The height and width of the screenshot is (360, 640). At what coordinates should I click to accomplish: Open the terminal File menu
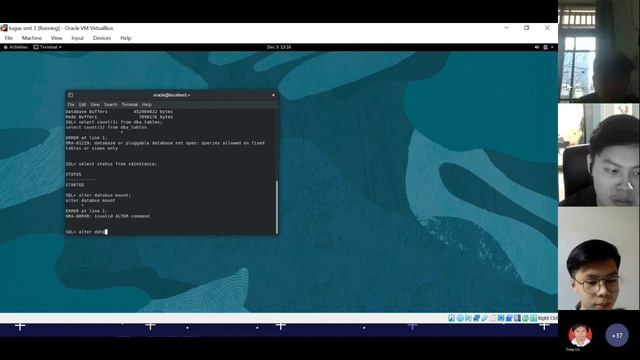pos(71,104)
